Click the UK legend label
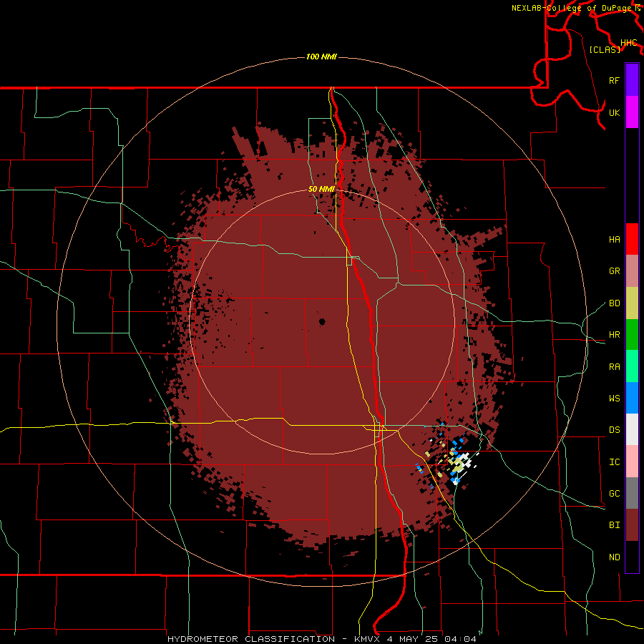This screenshot has width=644, height=644. 614,112
